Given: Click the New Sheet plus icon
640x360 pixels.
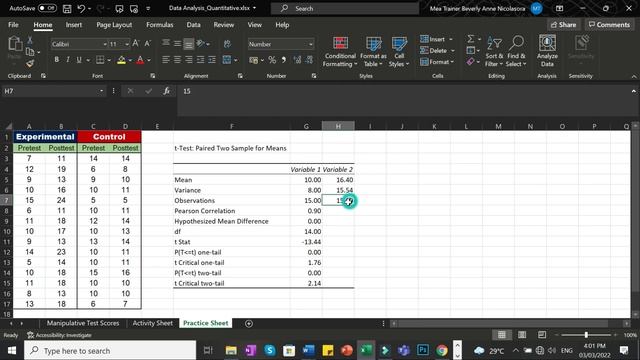Looking at the screenshot, I should 249,323.
